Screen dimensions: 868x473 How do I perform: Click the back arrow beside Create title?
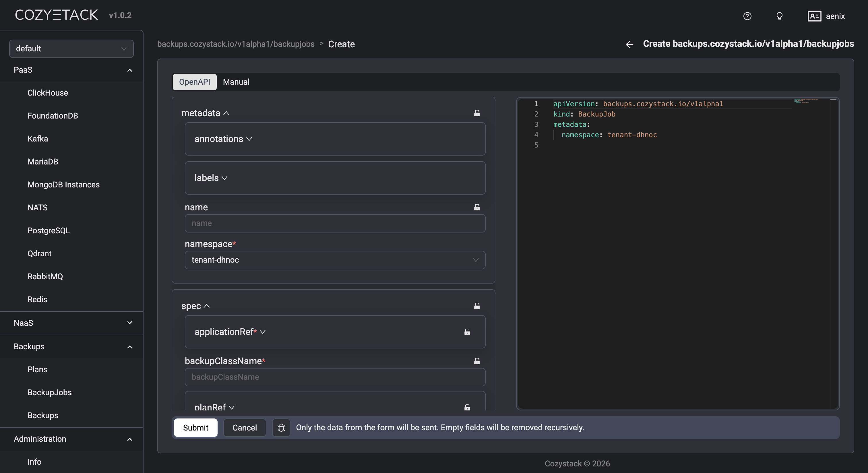click(629, 44)
